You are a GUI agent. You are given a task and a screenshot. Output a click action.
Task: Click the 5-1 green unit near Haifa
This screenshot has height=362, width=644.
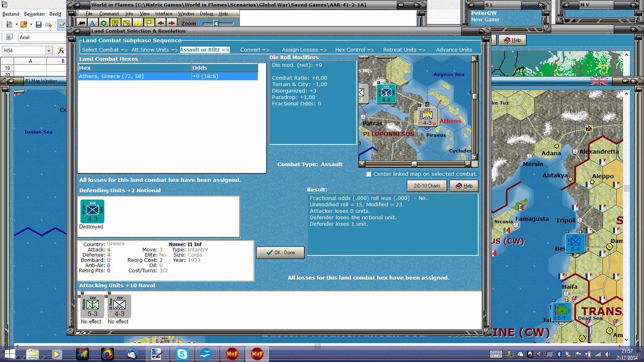[561, 312]
